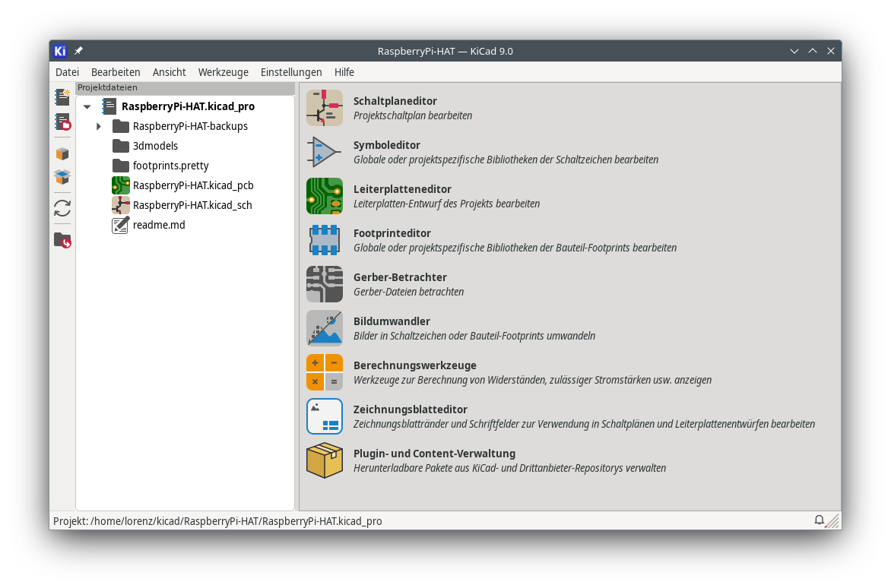Open the Einstellungen menu
Screen dimensions: 891x588
291,72
